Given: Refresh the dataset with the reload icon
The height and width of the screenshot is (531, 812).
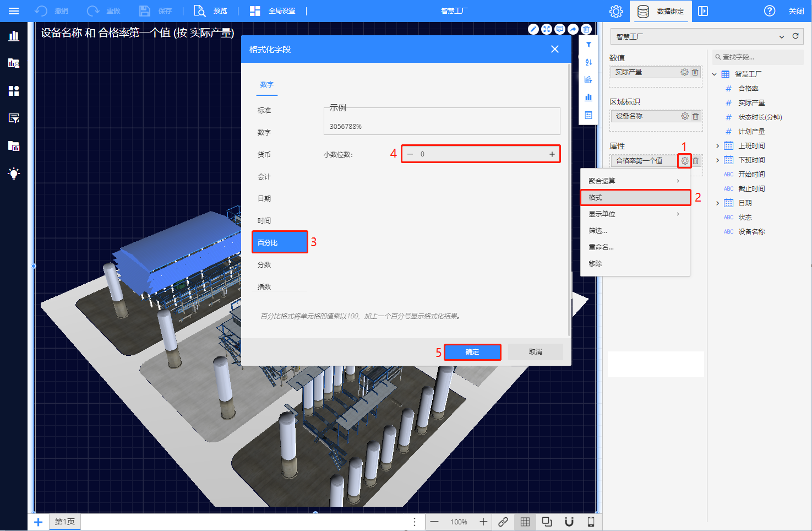Looking at the screenshot, I should click(x=795, y=36).
